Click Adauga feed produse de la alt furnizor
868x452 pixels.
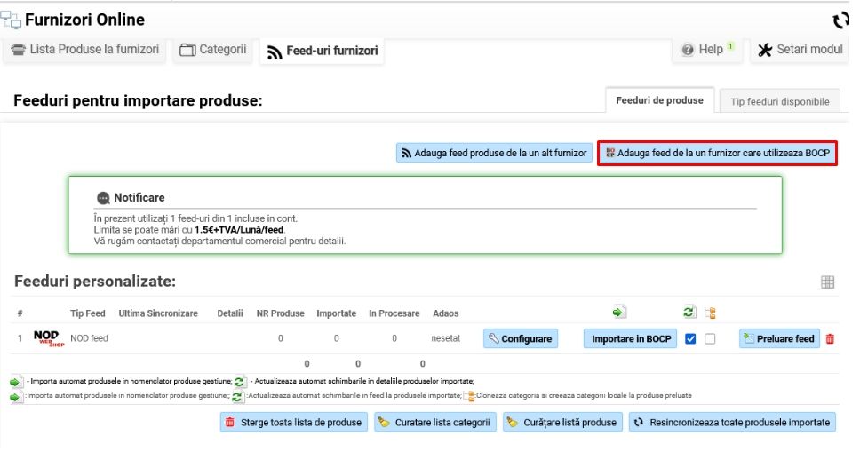coord(493,153)
